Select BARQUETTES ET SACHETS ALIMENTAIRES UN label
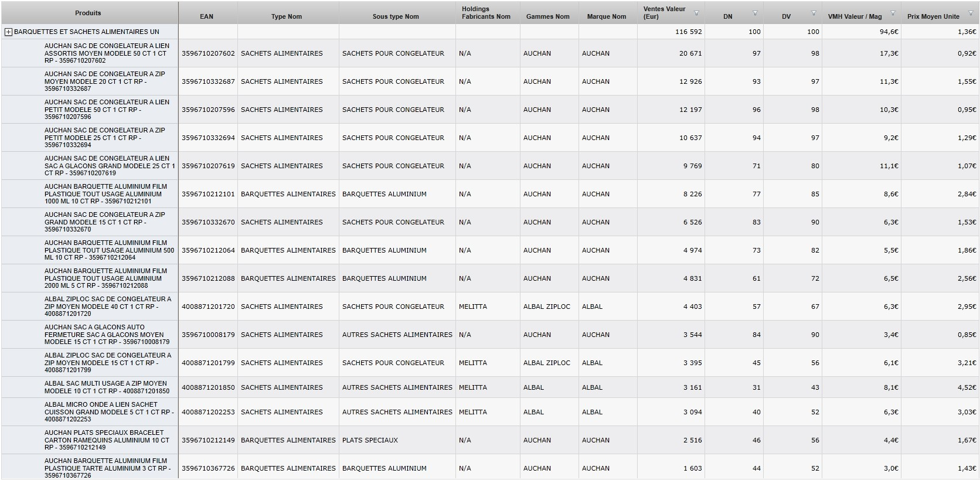 coord(87,32)
